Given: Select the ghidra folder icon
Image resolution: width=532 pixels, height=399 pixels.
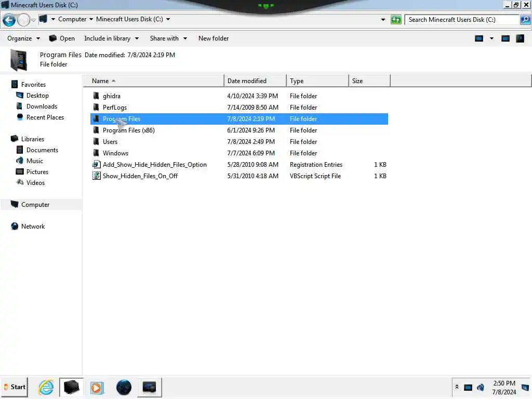Looking at the screenshot, I should pyautogui.click(x=96, y=96).
